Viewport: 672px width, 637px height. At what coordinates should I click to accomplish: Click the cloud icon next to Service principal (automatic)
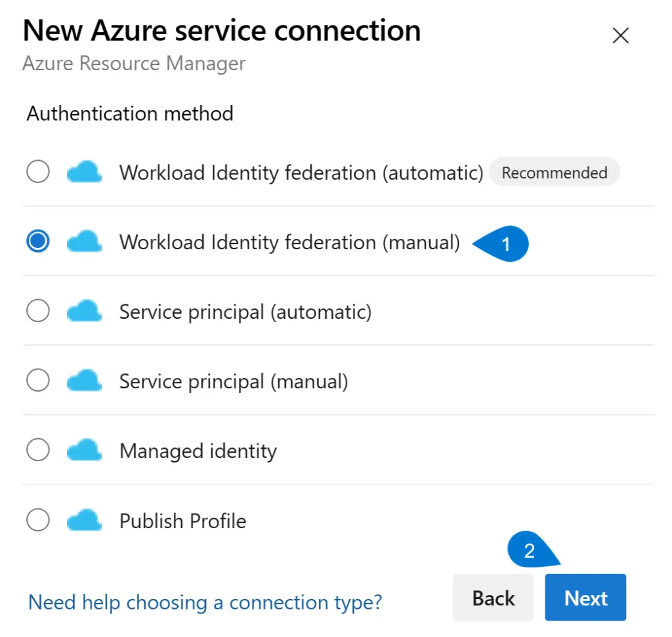click(x=84, y=311)
